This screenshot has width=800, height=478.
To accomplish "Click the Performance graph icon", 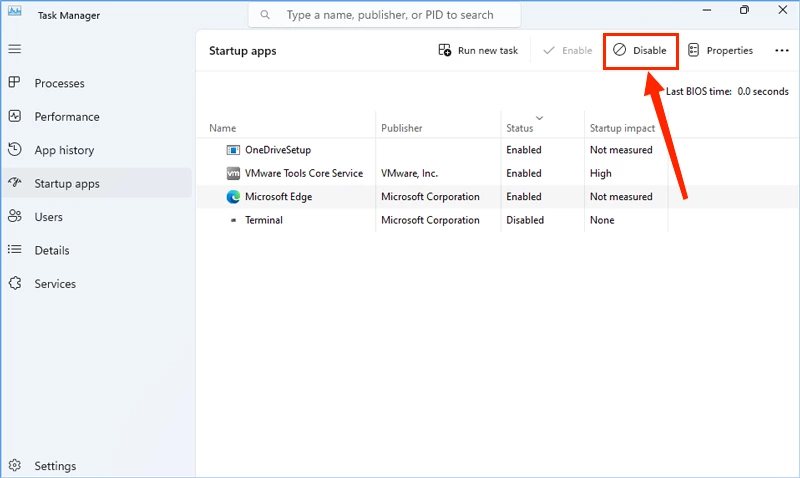I will coord(14,116).
